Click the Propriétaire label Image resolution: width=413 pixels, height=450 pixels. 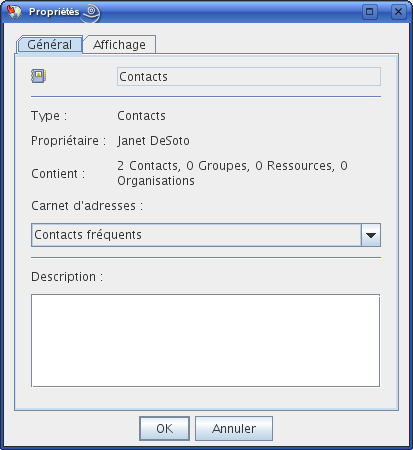(x=69, y=141)
